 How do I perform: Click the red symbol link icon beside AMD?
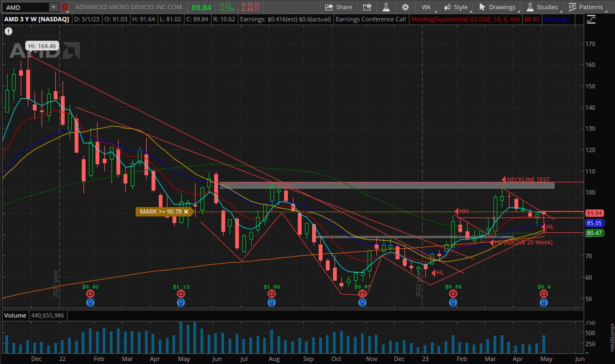[x=65, y=7]
